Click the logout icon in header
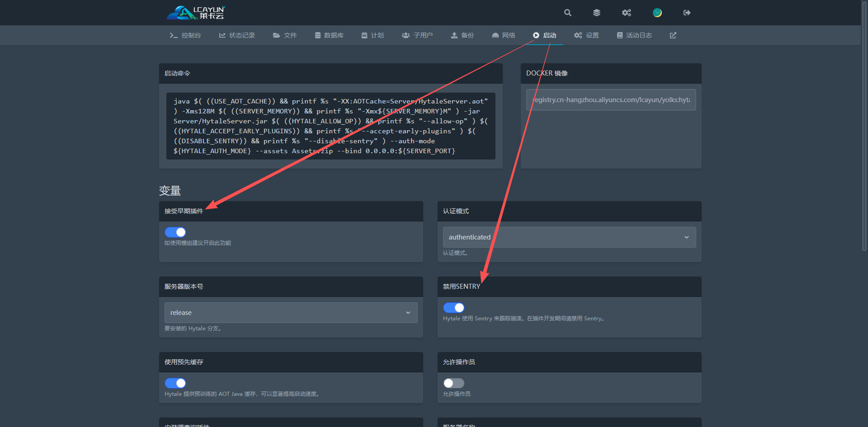Viewport: 868px width, 427px height. [x=687, y=13]
